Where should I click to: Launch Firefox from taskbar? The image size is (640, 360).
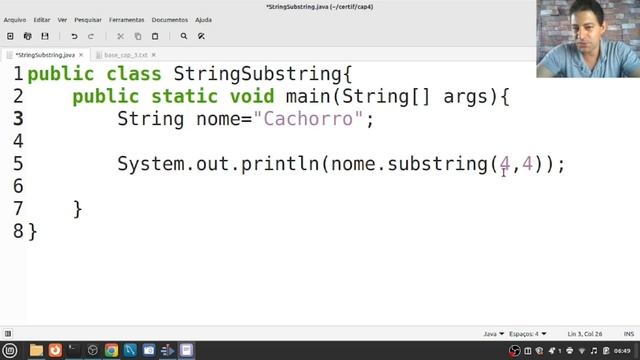coord(55,350)
